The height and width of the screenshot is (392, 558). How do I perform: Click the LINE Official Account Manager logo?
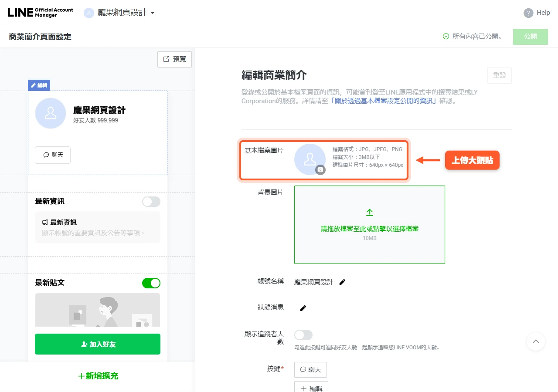tap(40, 13)
